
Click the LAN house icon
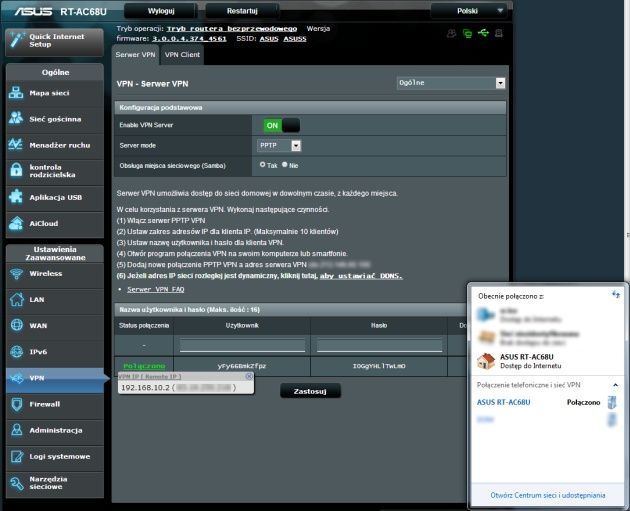pos(16,299)
